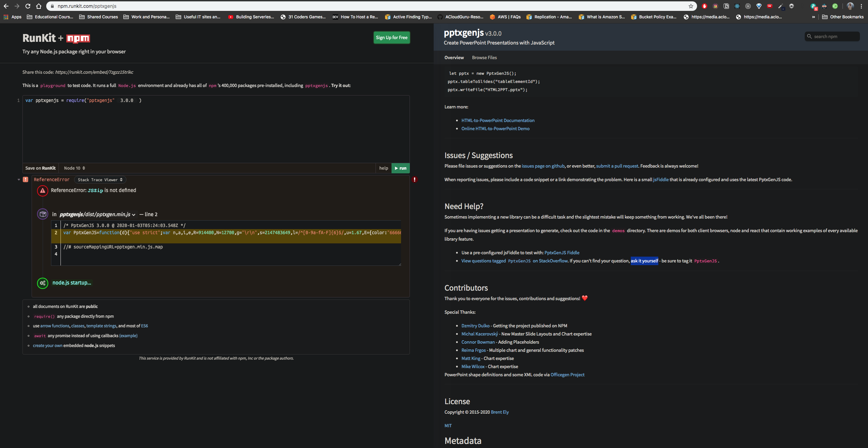Switch to the Browse Files tab
This screenshot has height=448, width=868.
pyautogui.click(x=484, y=57)
